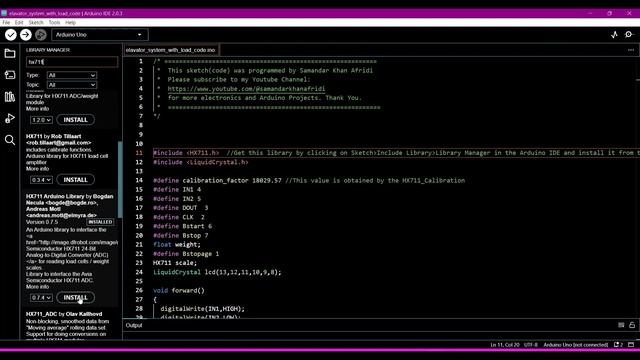Viewport: 640px width, 360px height.
Task: Click the 'LIBRARY MANAGER' panel heading
Action: coord(48,50)
